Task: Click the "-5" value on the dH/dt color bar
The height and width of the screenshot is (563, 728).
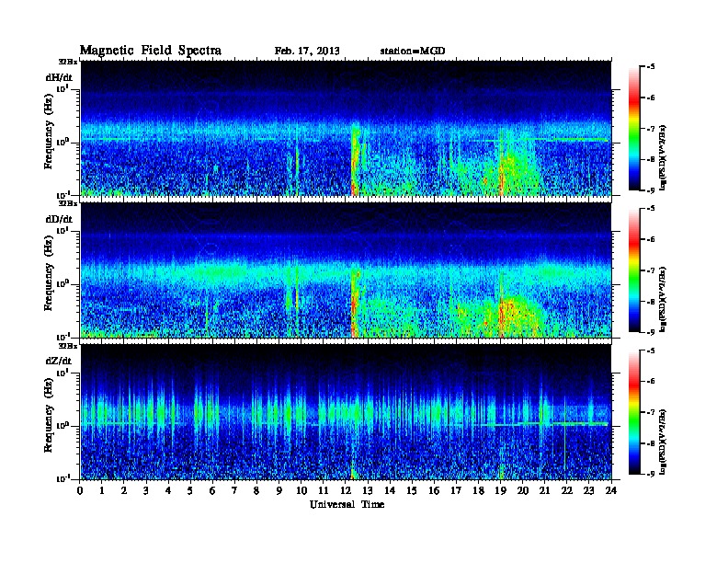Action: pyautogui.click(x=650, y=67)
